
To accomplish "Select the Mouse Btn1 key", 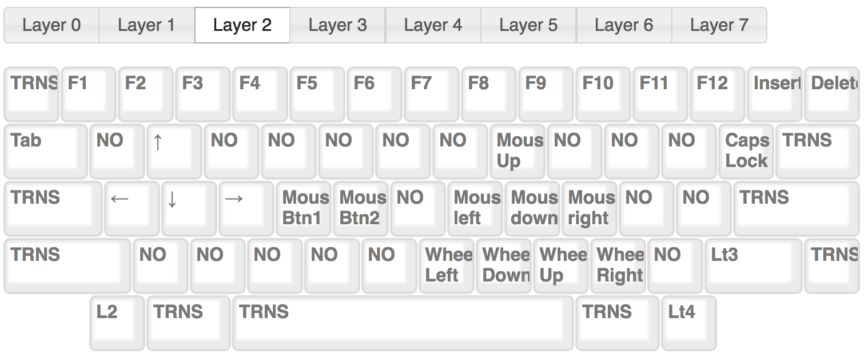I will point(304,208).
